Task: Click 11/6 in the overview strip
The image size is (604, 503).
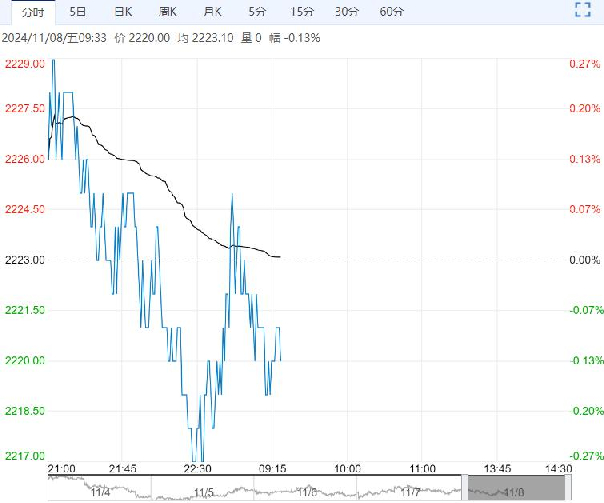Action: (307, 491)
